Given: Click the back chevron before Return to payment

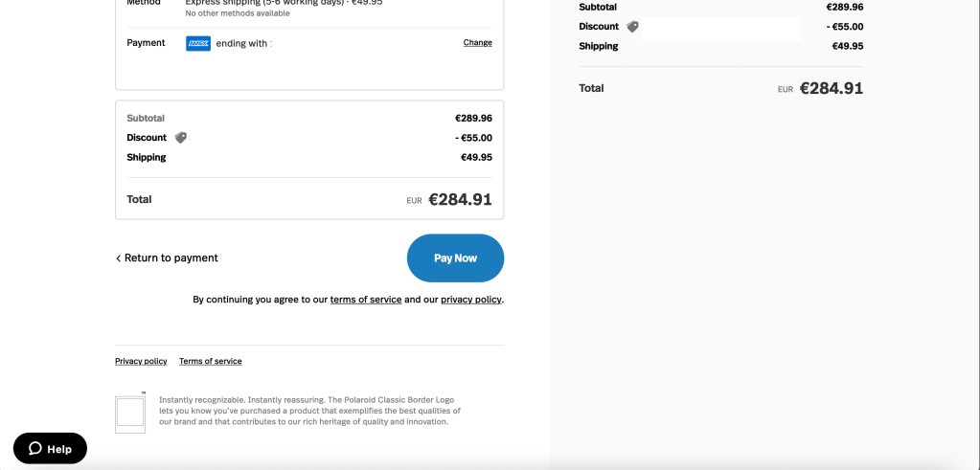Looking at the screenshot, I should (118, 258).
